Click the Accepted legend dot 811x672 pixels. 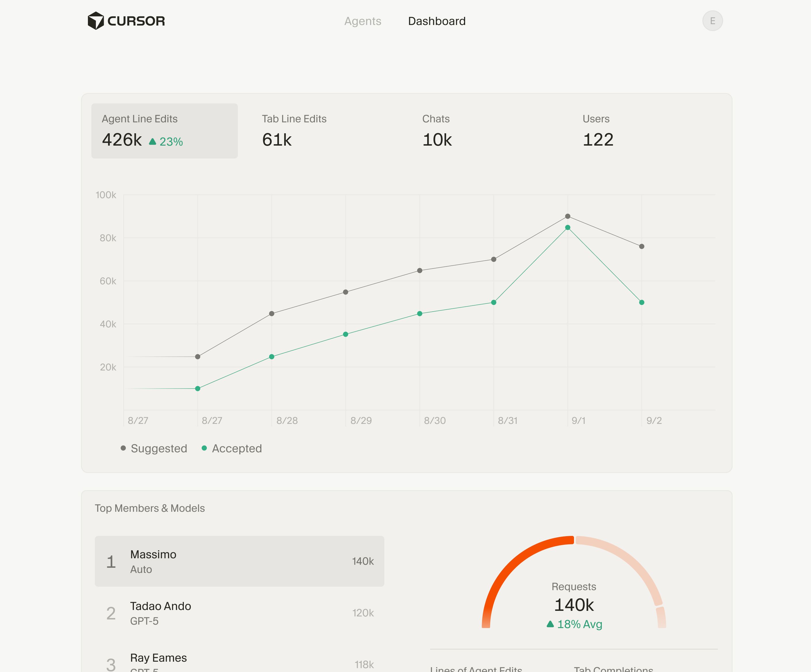point(204,448)
